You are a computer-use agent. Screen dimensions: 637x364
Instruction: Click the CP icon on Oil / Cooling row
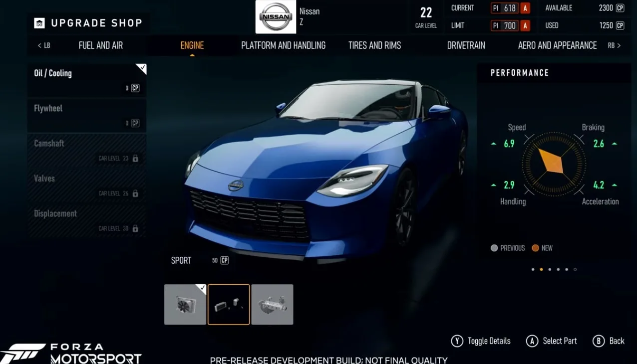[x=135, y=88]
